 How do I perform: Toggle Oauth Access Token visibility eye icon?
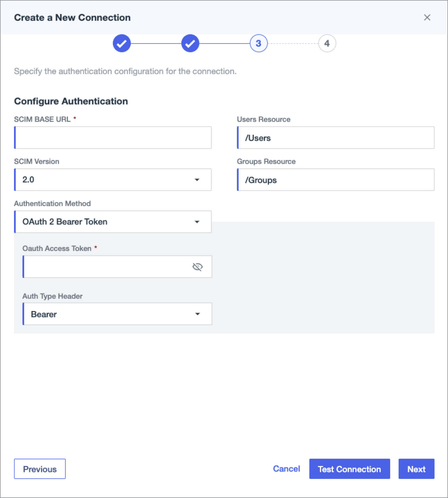(x=197, y=267)
